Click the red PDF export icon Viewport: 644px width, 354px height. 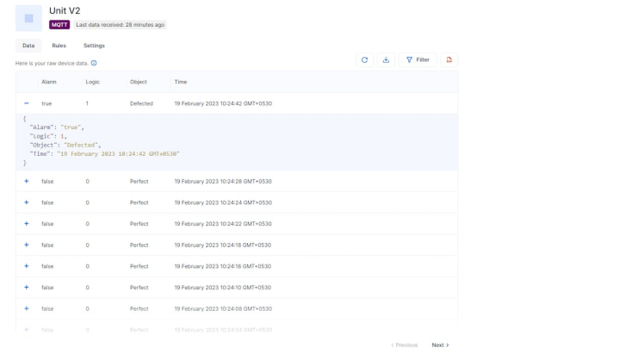(x=449, y=60)
